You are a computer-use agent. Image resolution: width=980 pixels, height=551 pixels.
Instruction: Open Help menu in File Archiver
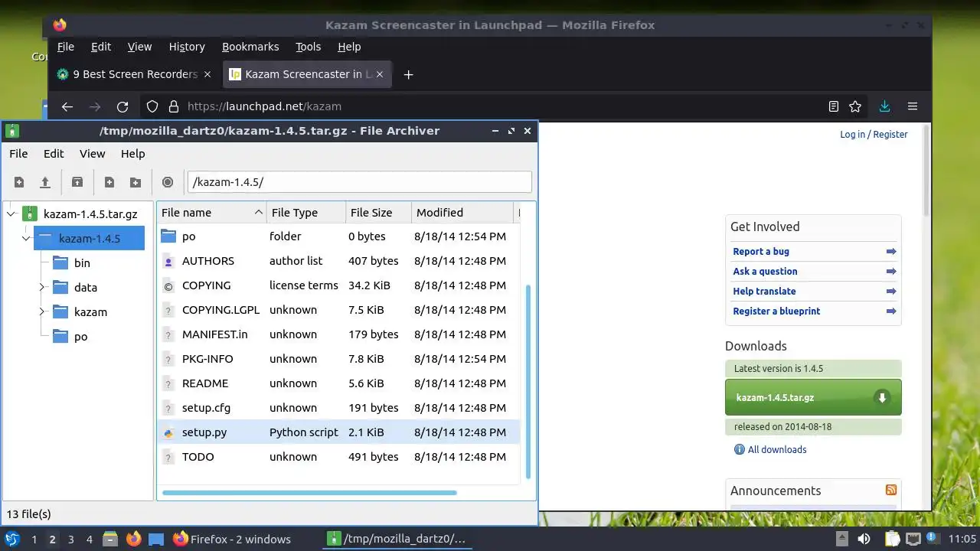coord(132,154)
